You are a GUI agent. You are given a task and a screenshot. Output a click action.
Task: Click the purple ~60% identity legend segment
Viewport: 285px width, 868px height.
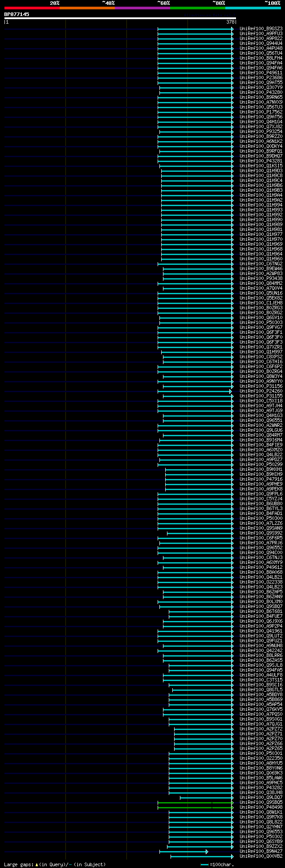click(142, 8)
